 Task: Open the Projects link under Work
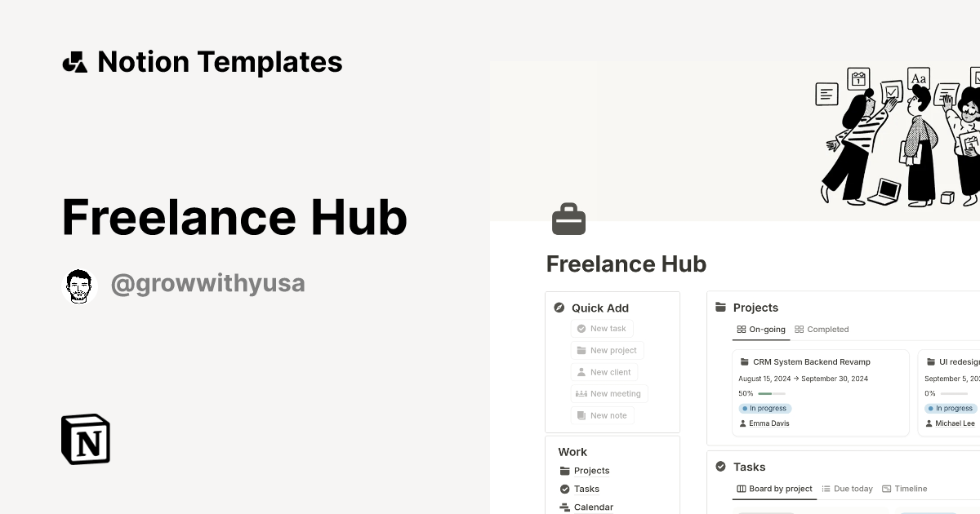pos(591,471)
